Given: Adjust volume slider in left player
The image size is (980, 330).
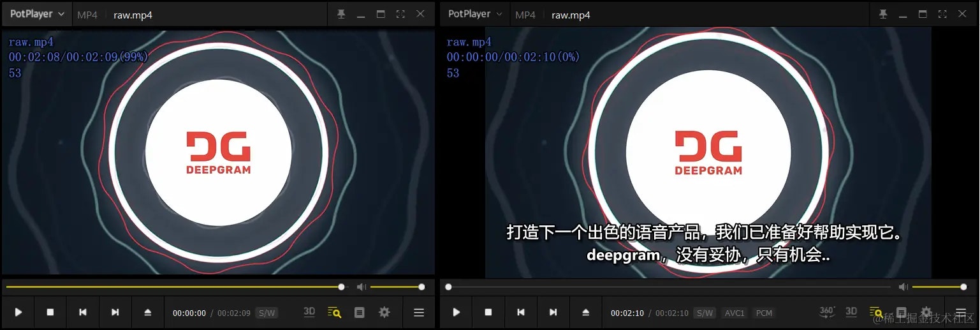Looking at the screenshot, I should pos(396,287).
